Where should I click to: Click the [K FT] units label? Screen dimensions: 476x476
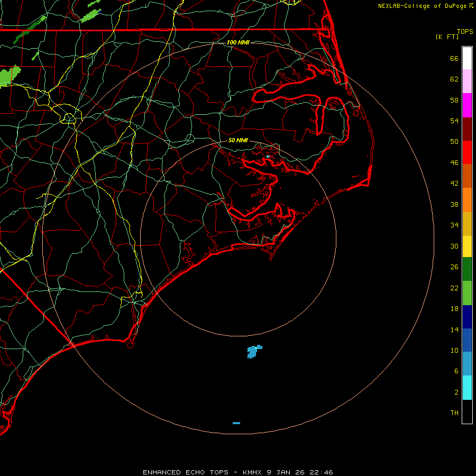446,36
